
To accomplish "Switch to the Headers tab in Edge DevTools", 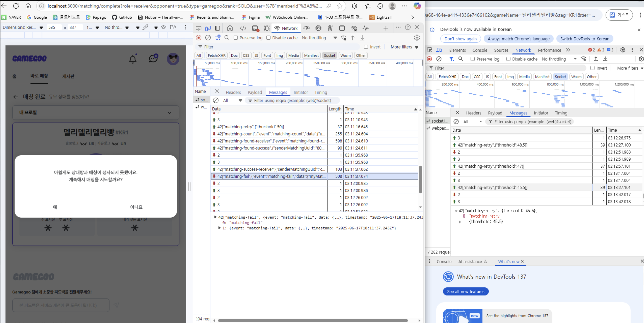I will 233,93.
